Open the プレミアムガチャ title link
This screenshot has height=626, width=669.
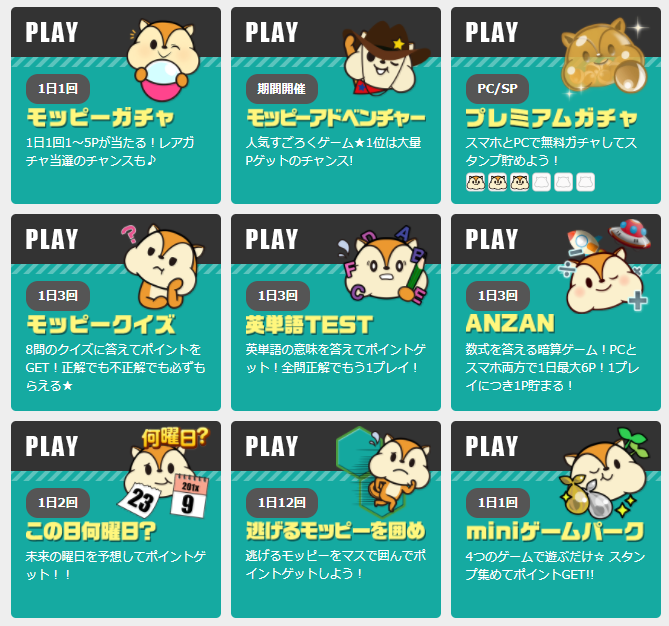[x=552, y=118]
